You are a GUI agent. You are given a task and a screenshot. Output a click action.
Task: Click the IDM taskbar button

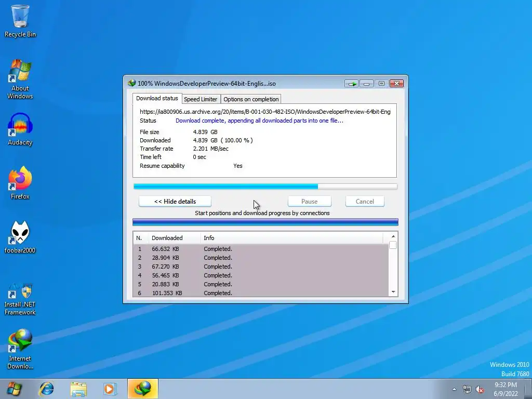tap(142, 389)
